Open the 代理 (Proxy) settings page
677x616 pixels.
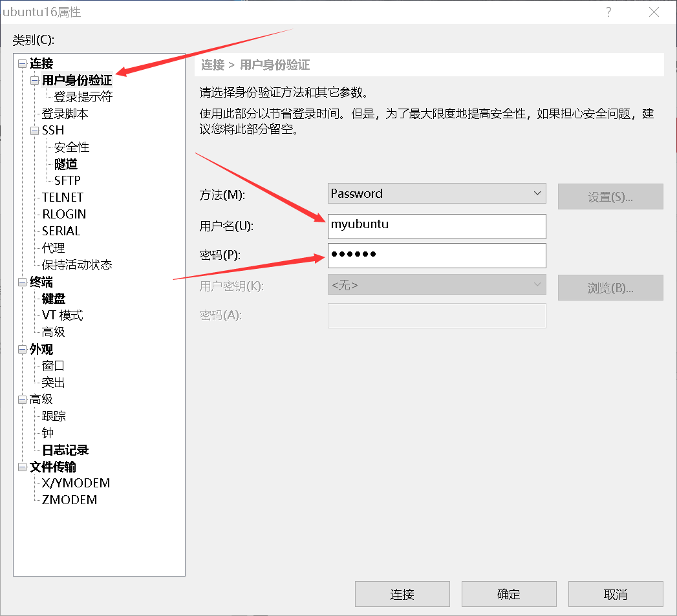point(53,248)
